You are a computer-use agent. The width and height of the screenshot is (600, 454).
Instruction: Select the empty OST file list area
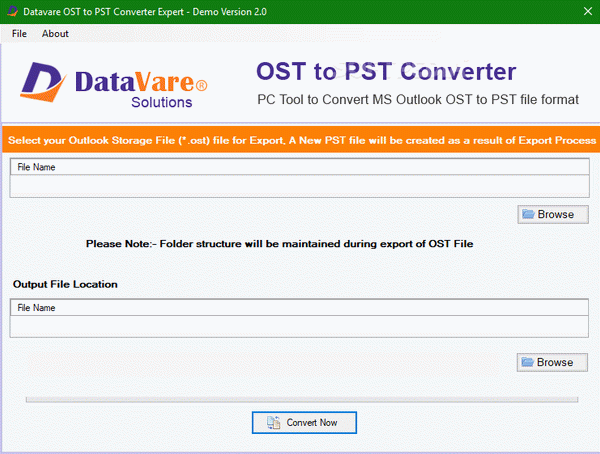(299, 186)
